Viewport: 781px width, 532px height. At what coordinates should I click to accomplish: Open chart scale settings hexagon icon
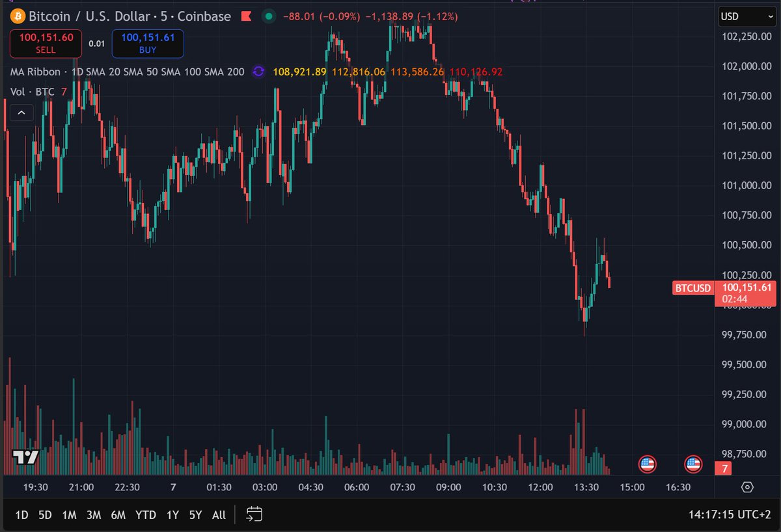pyautogui.click(x=747, y=487)
